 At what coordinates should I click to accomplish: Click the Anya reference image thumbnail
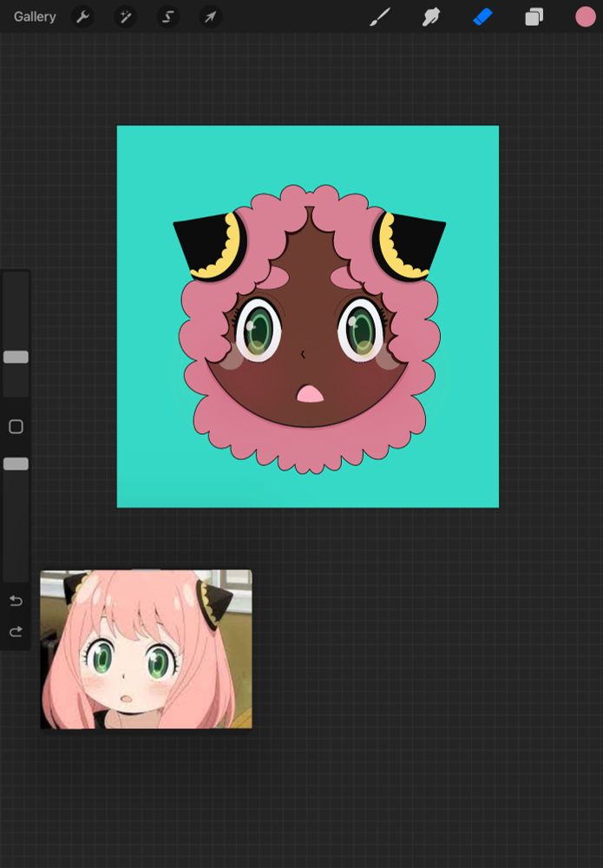click(x=146, y=649)
